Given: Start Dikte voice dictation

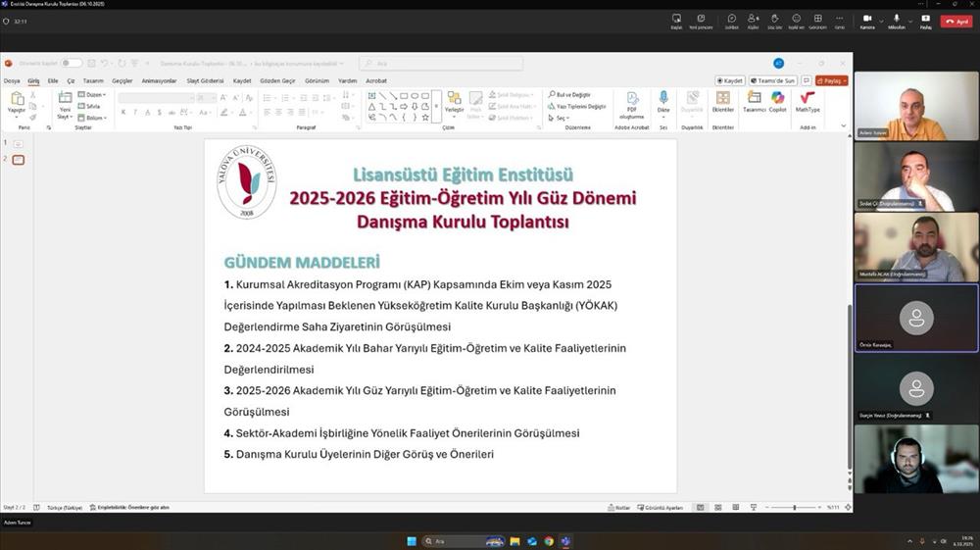Looking at the screenshot, I should [663, 101].
